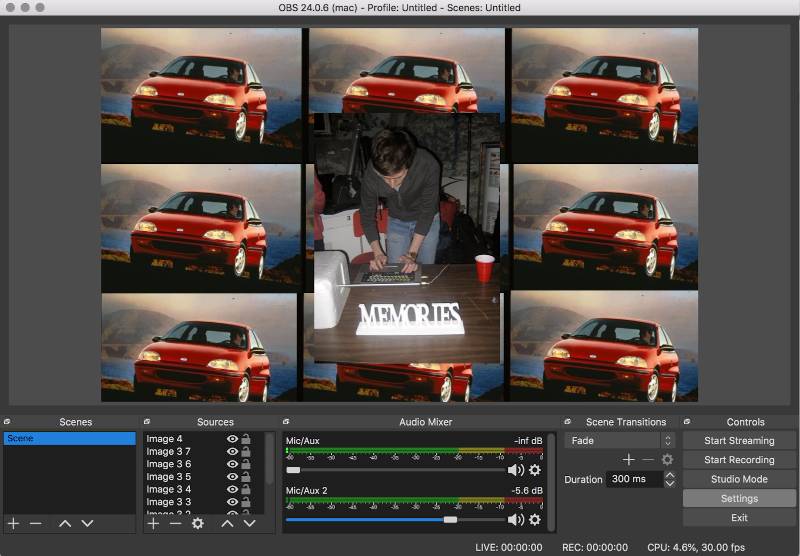This screenshot has height=556, width=800.
Task: Move scene down in Scenes list
Action: point(87,523)
